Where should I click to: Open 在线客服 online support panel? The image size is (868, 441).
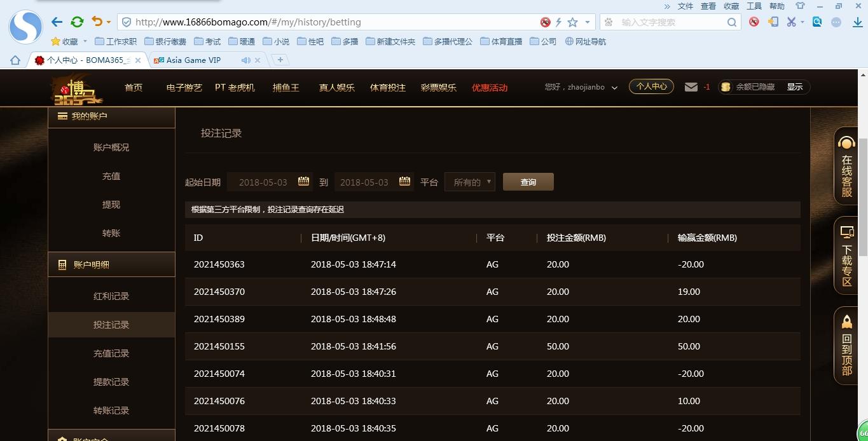click(x=847, y=166)
